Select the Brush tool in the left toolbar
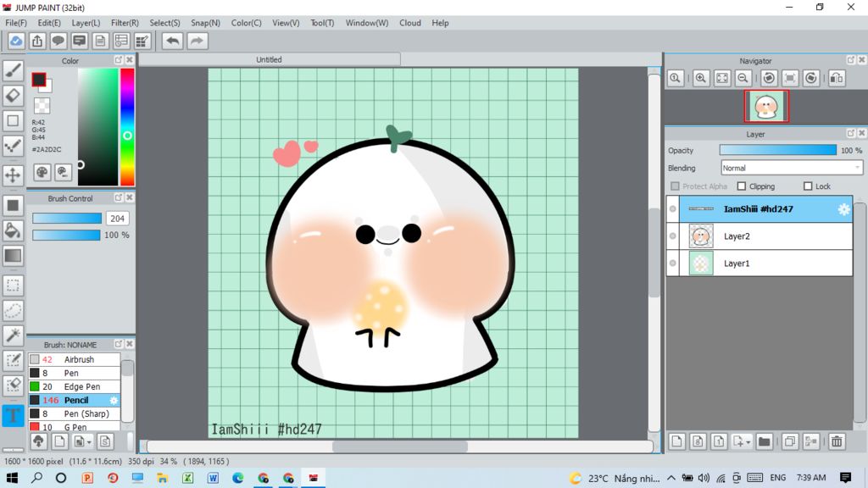Image resolution: width=868 pixels, height=488 pixels. click(x=13, y=70)
